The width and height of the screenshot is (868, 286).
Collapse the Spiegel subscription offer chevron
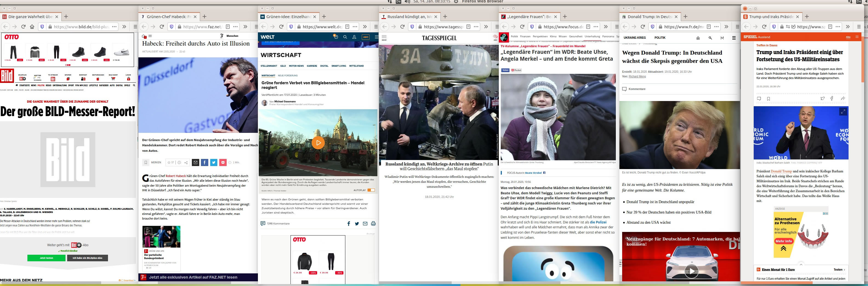tap(801, 264)
